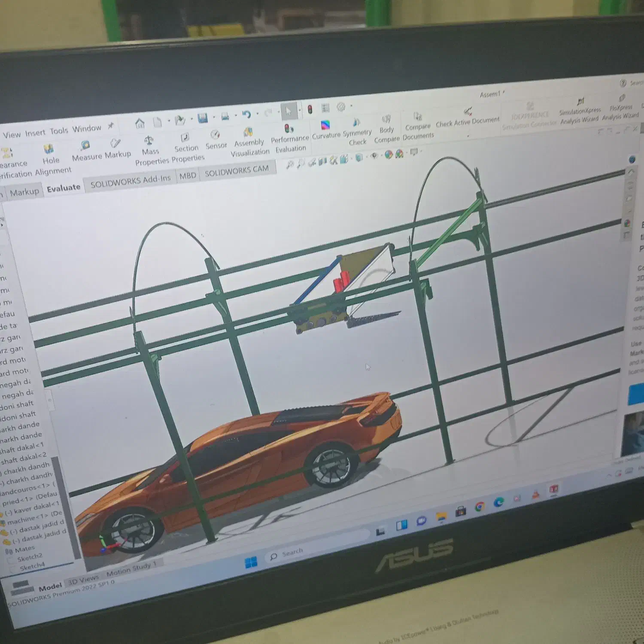Print the document using the printer icon

[x=225, y=116]
